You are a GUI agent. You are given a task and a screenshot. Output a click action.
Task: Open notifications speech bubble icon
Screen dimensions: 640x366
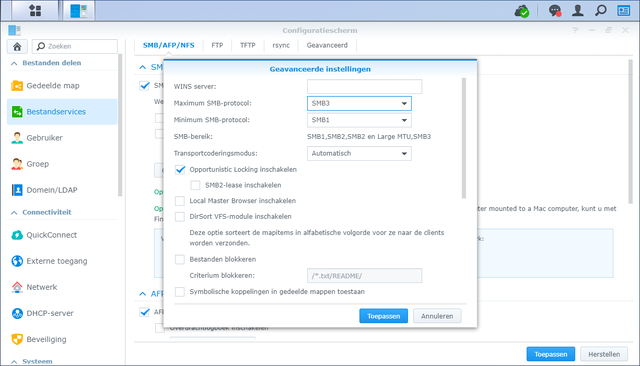tap(555, 11)
